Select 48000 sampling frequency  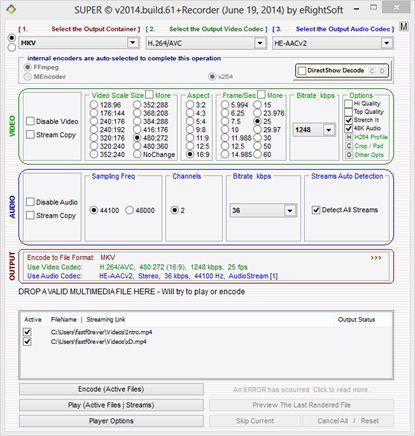click(x=130, y=210)
